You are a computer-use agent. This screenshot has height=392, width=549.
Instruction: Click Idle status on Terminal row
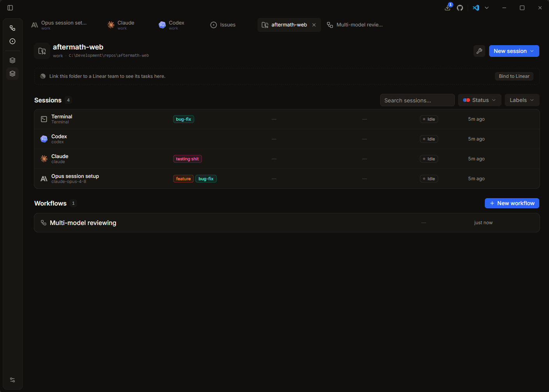pyautogui.click(x=429, y=119)
